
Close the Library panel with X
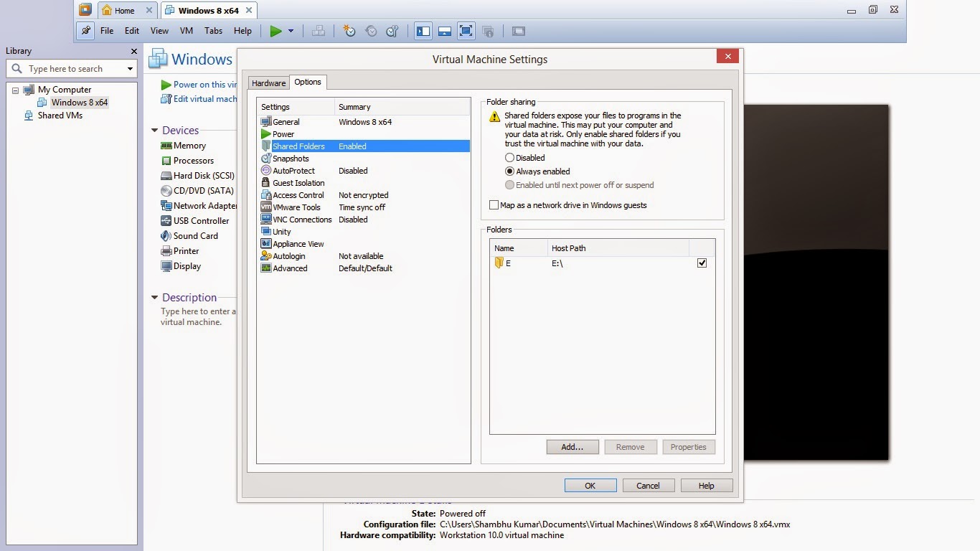[x=133, y=51]
